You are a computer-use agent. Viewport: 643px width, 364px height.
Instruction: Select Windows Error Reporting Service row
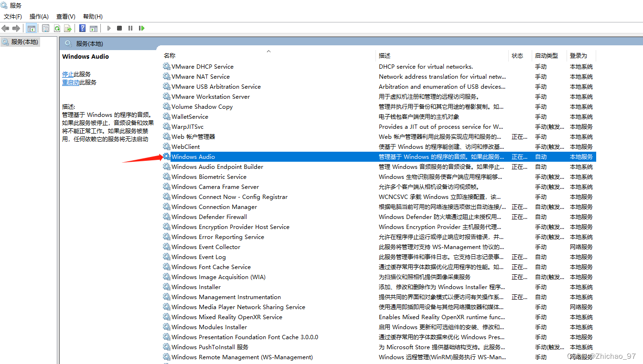379,237
